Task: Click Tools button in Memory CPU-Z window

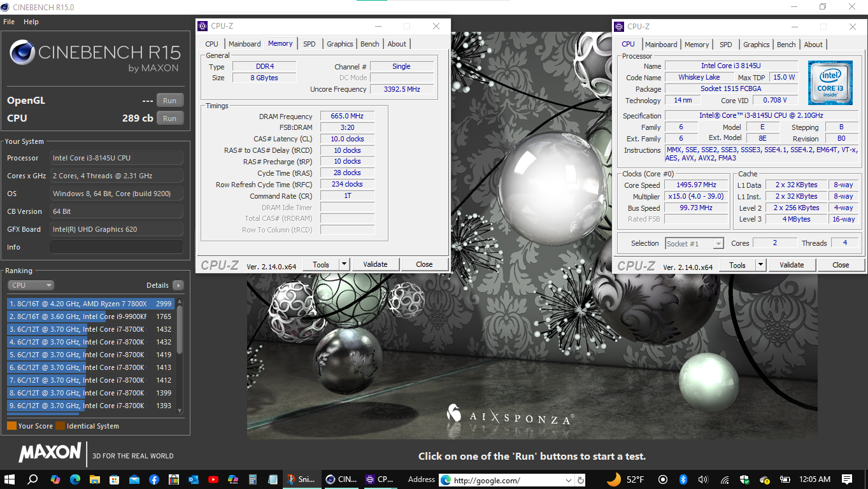Action: [321, 264]
